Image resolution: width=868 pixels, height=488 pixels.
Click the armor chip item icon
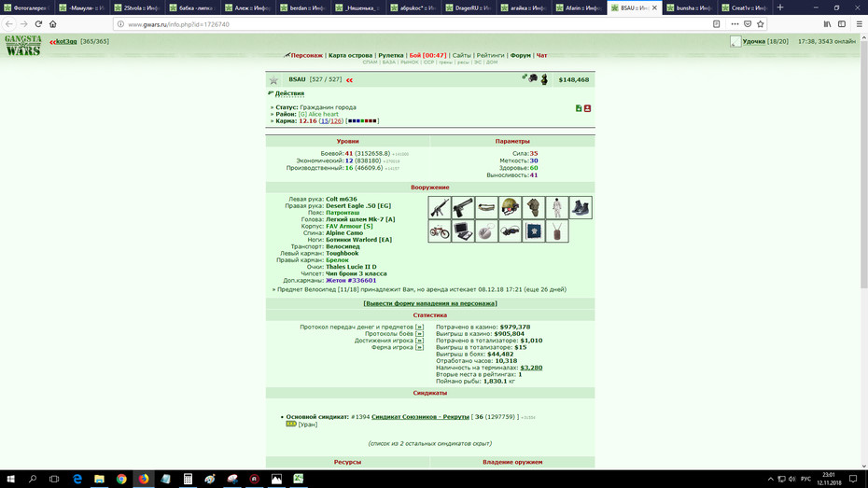(533, 231)
